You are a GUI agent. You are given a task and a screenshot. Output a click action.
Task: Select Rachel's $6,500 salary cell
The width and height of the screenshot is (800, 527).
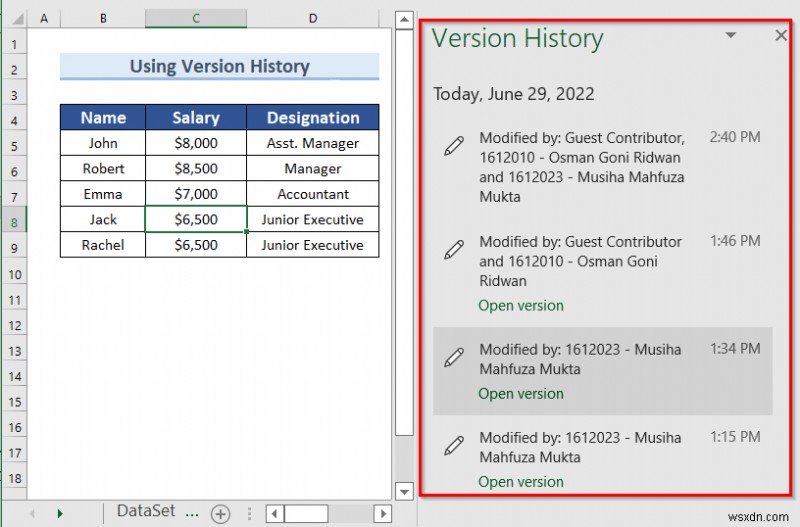(196, 245)
